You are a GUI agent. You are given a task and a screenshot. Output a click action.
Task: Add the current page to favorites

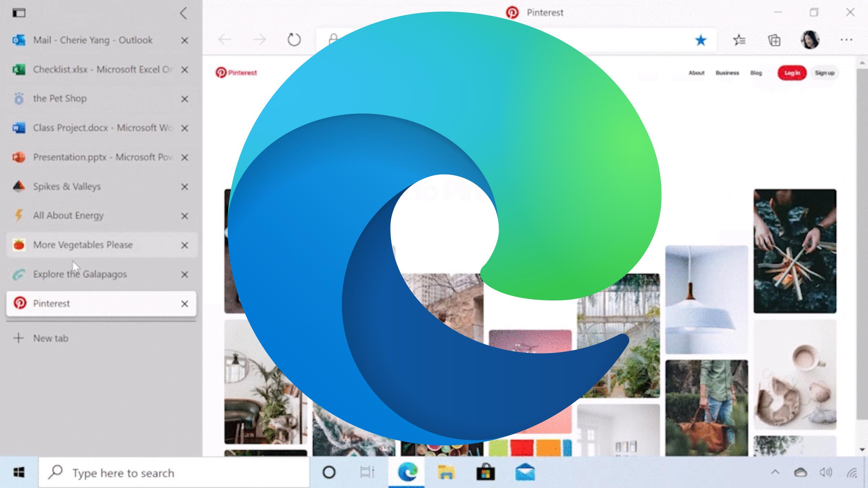[701, 40]
